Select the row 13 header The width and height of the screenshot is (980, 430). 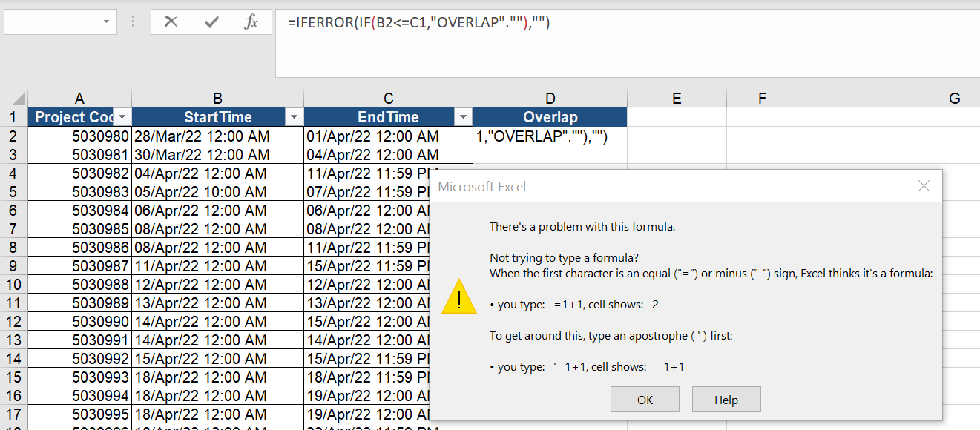coord(13,340)
